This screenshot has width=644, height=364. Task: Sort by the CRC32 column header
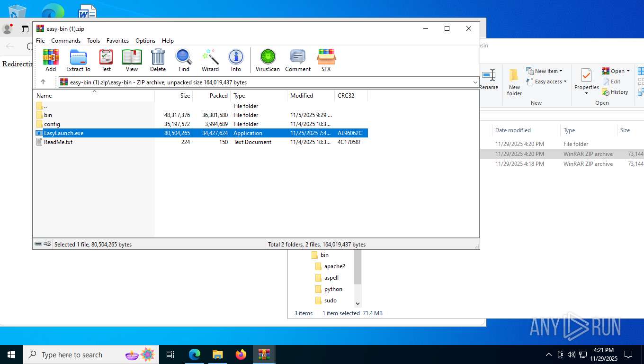[351, 95]
